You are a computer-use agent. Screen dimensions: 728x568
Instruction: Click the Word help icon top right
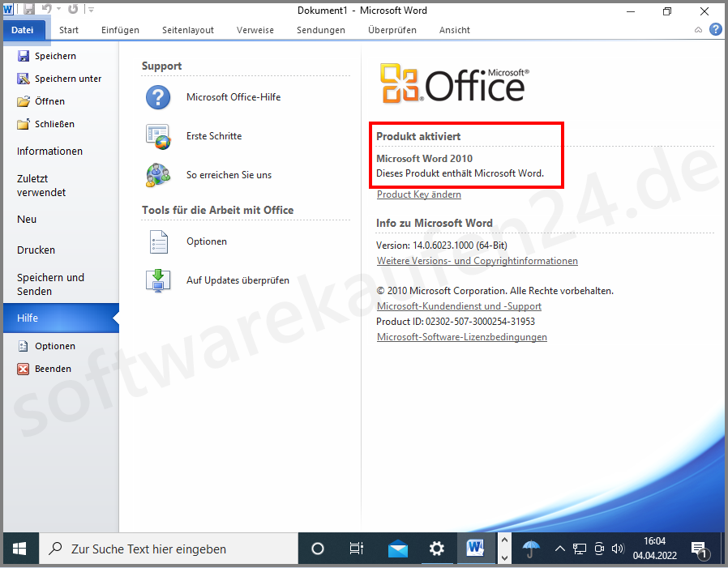coord(716,30)
